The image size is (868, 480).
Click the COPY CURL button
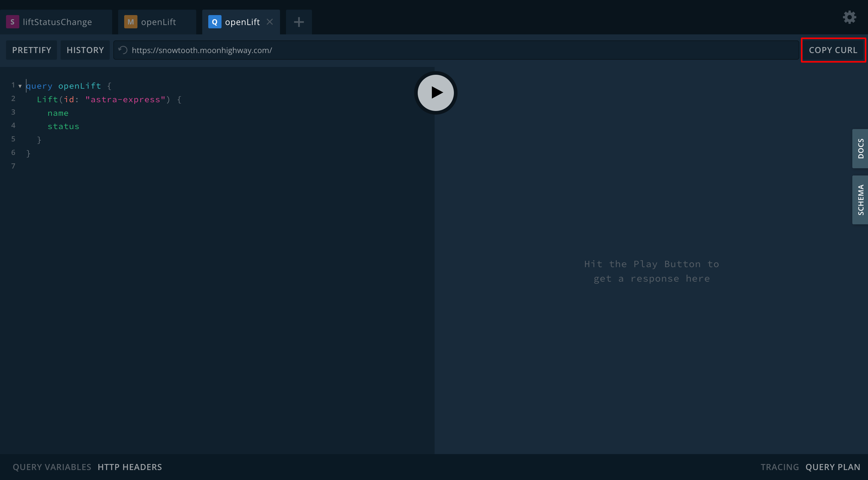click(x=833, y=50)
